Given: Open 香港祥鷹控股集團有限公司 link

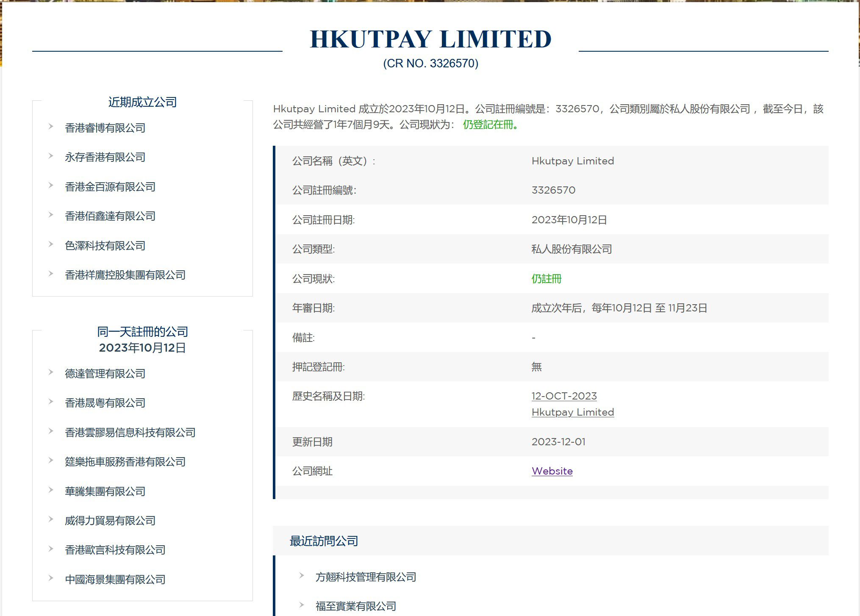Looking at the screenshot, I should click(125, 275).
